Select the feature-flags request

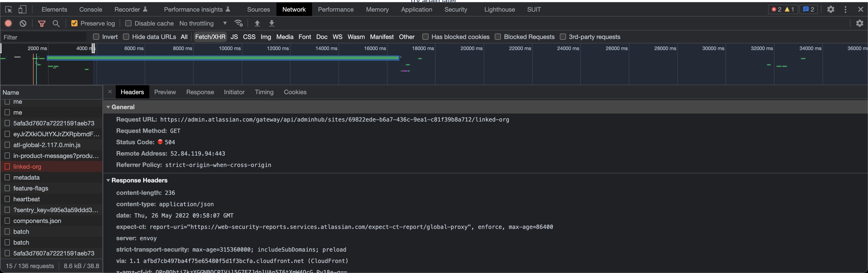tap(51, 188)
